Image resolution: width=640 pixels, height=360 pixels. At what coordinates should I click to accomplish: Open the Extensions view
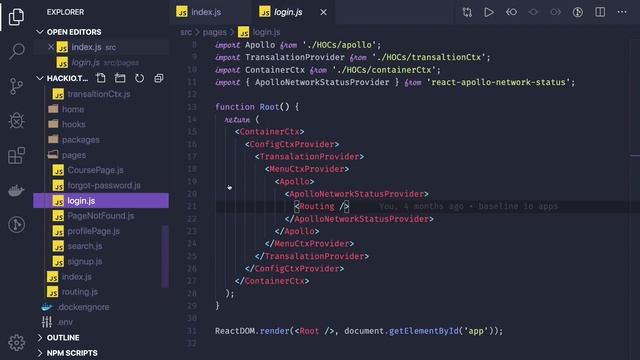(16, 156)
